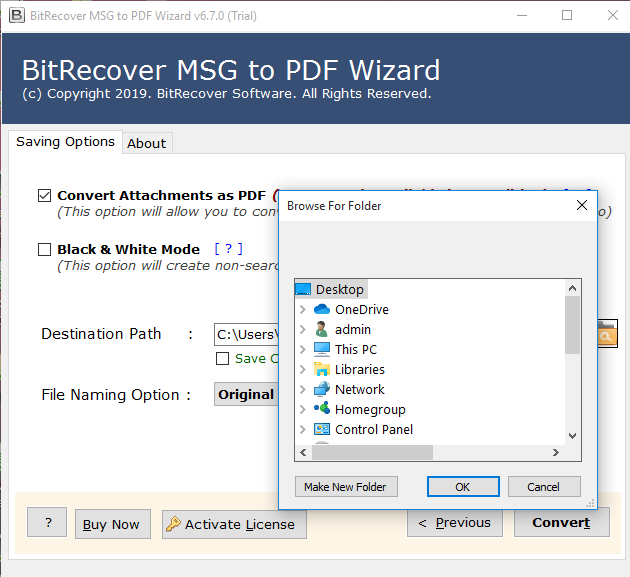The width and height of the screenshot is (630, 577).
Task: Click the OneDrive cloud icon
Action: [x=321, y=309]
